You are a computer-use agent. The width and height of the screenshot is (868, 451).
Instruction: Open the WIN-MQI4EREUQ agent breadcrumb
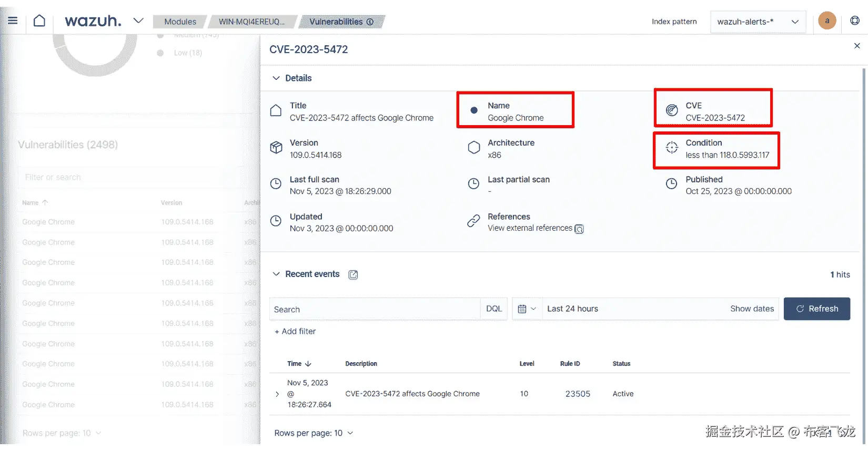pyautogui.click(x=251, y=22)
